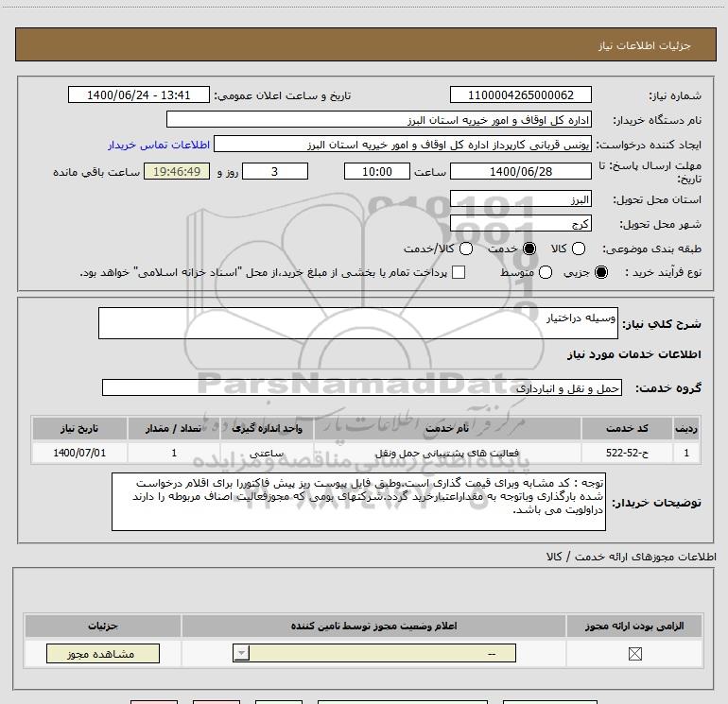Click the remaining time 19:46:49 field
This screenshot has width=728, height=704.
177,171
